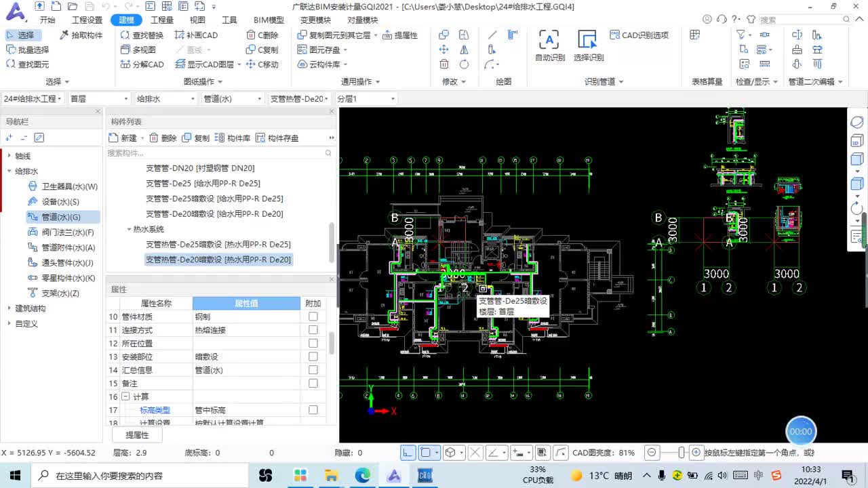Switch to the 工程设置 ribbon tab

coord(87,20)
